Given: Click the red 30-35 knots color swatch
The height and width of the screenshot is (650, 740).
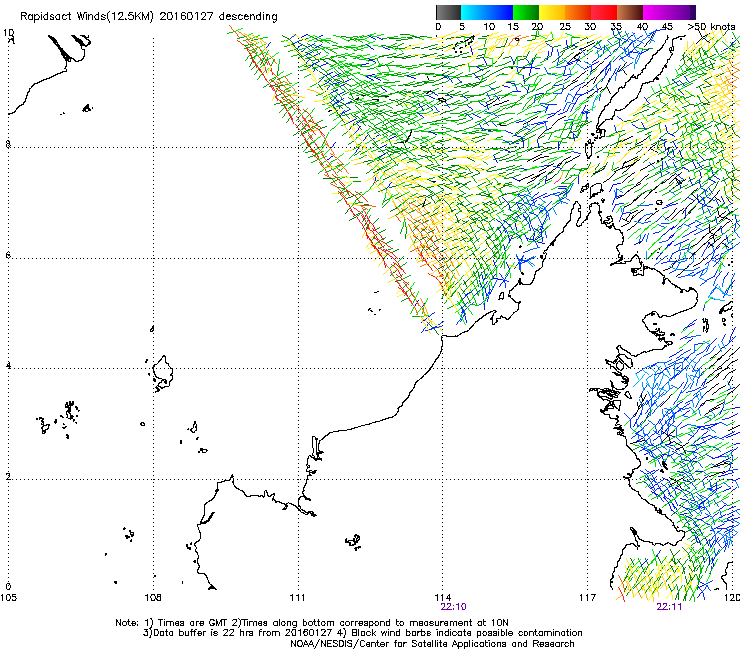Looking at the screenshot, I should 604,12.
